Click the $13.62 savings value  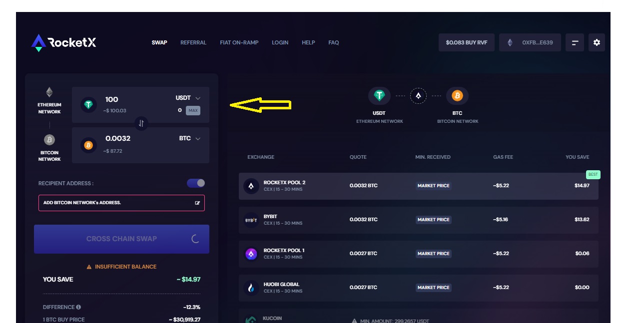[582, 220]
